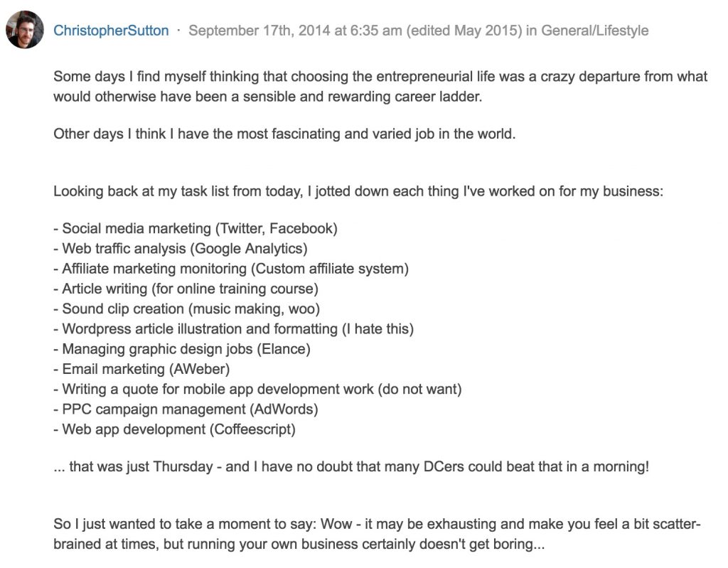The image size is (728, 568).
Task: Click the September 17th, 2014 post timestamp
Action: click(x=295, y=31)
